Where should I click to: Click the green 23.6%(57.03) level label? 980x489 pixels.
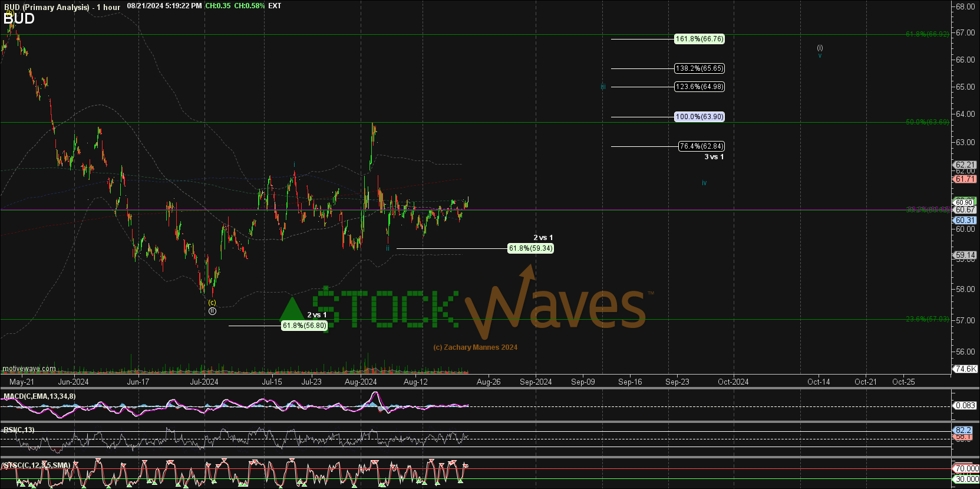click(927, 319)
